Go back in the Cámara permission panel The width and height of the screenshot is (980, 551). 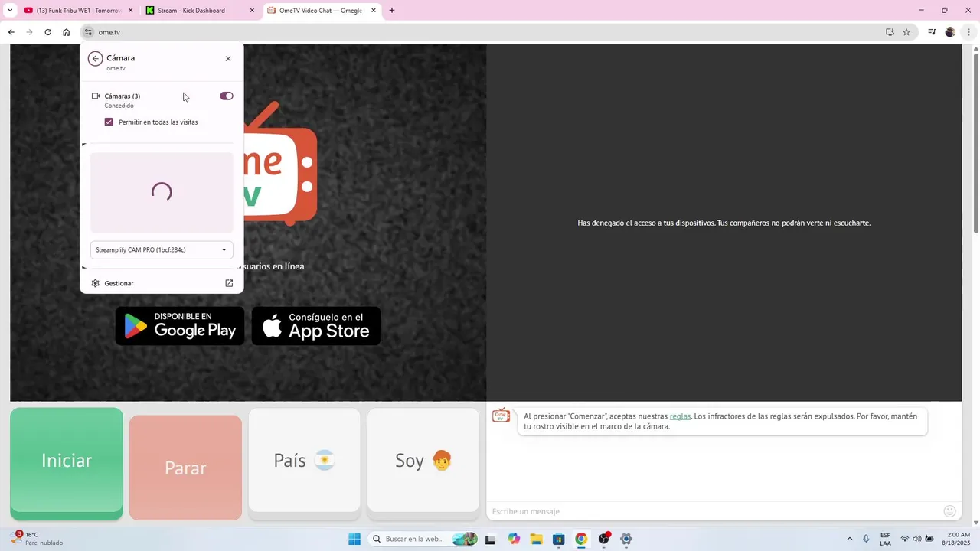point(95,58)
